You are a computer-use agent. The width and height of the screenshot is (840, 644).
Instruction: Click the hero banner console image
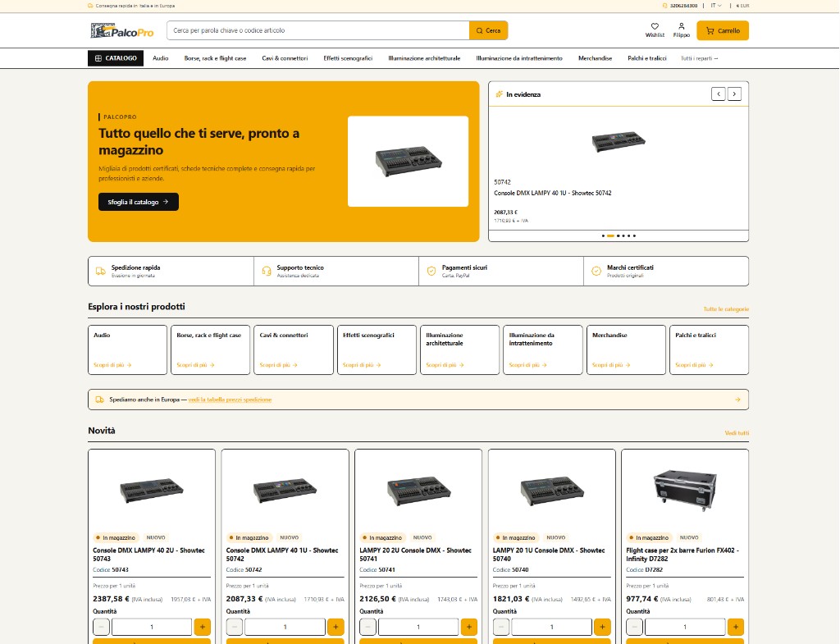409,162
